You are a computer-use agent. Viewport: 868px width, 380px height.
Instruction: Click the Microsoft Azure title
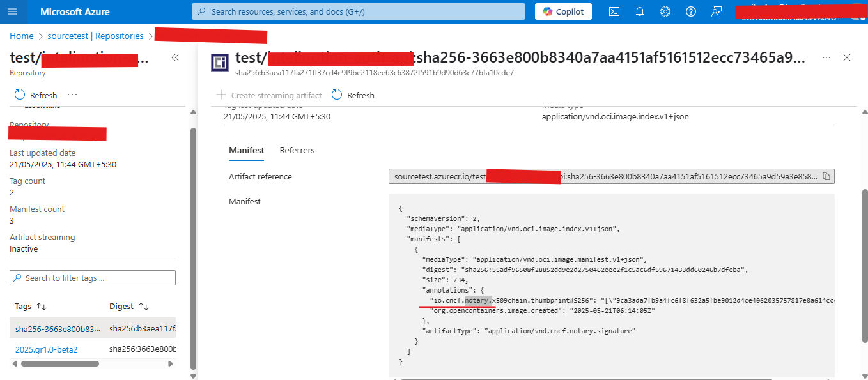(75, 11)
